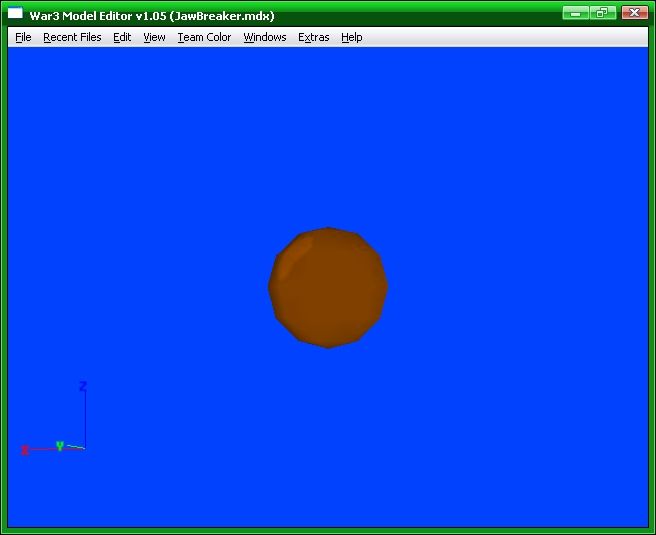Viewport: 656px width, 535px height.
Task: Click the brown sphere model in viewport
Action: point(328,287)
